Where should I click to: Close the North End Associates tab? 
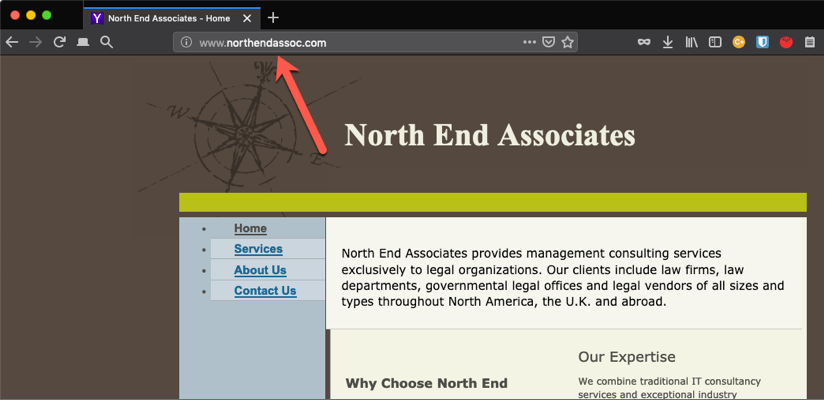pos(248,18)
